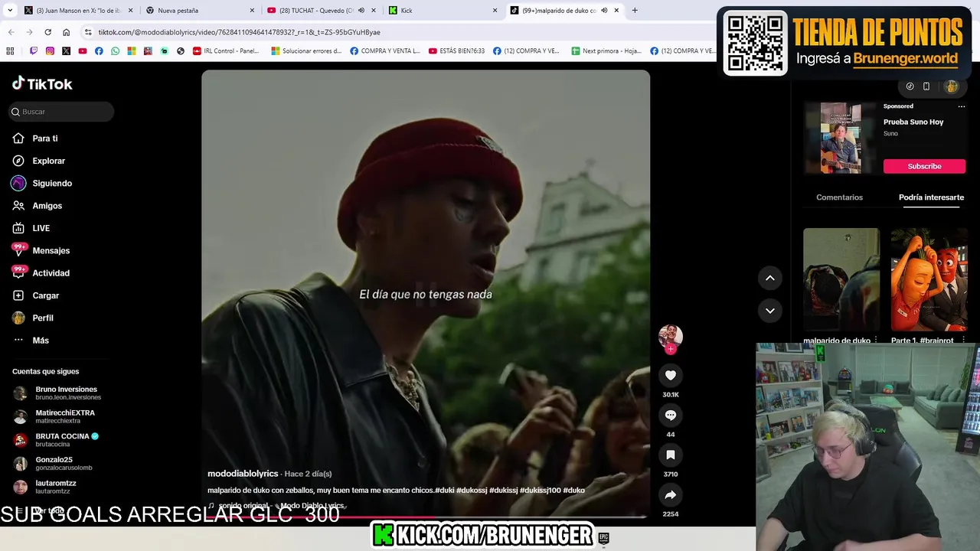This screenshot has width=980, height=551.
Task: Open the browser apps grid shortcut
Action: [x=10, y=51]
